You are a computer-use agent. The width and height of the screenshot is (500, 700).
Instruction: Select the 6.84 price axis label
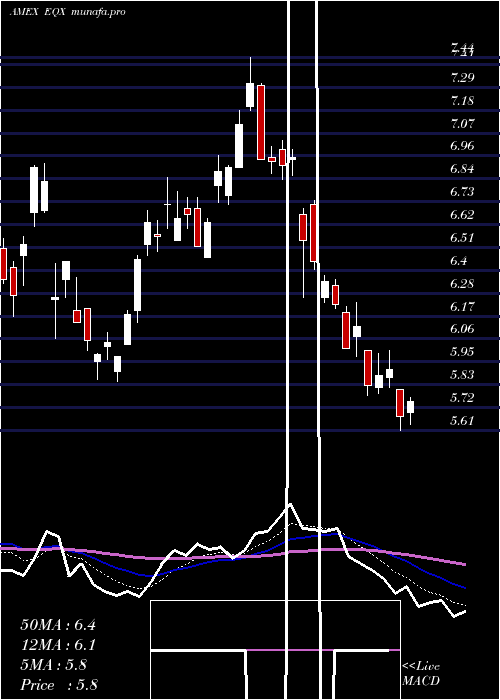click(462, 170)
